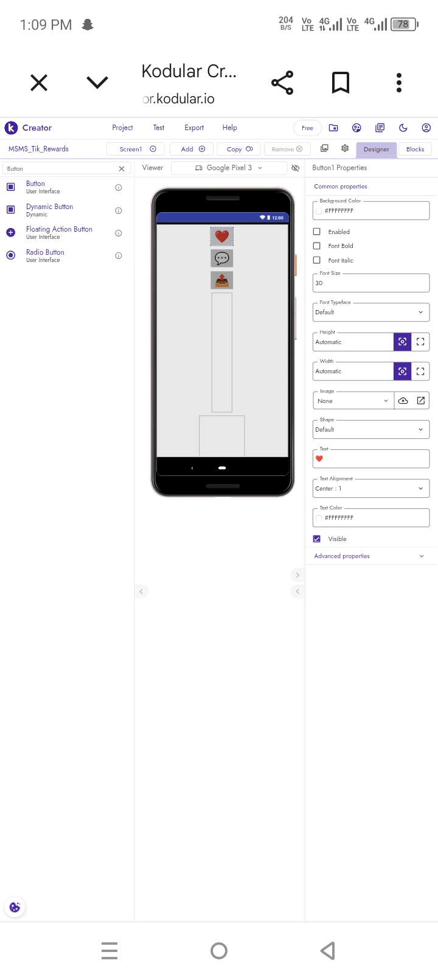Uncheck the Visible checkbox

click(317, 539)
